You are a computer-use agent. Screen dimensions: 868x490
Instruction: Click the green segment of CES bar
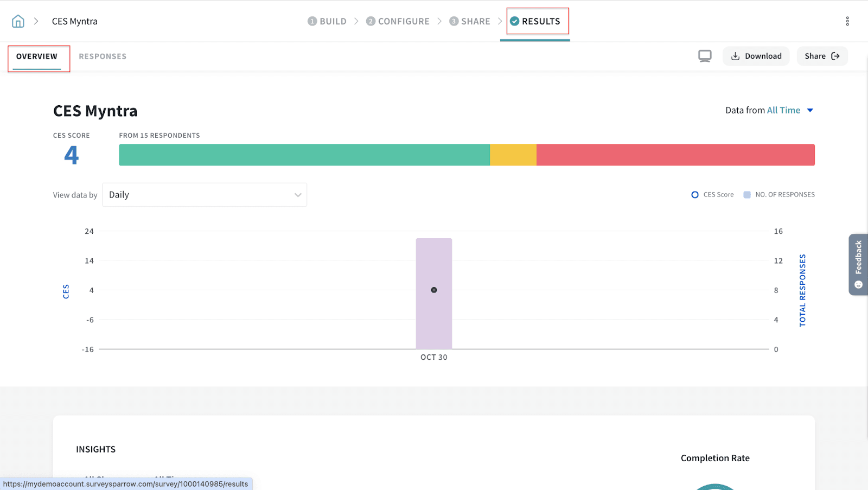304,155
